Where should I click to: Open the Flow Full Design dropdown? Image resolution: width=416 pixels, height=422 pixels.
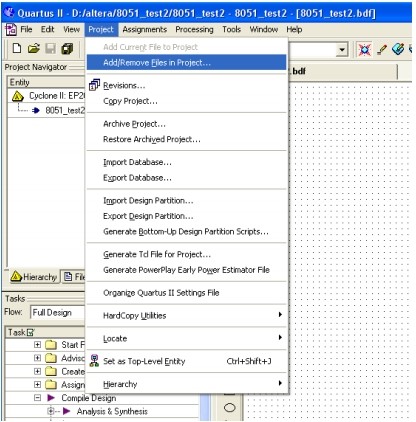click(57, 313)
